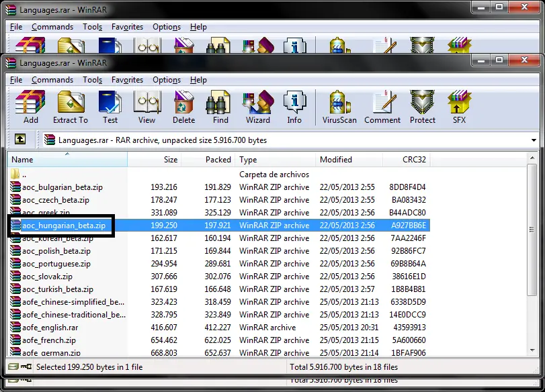Click the vertical scrollbar thumb of file list

(532, 229)
